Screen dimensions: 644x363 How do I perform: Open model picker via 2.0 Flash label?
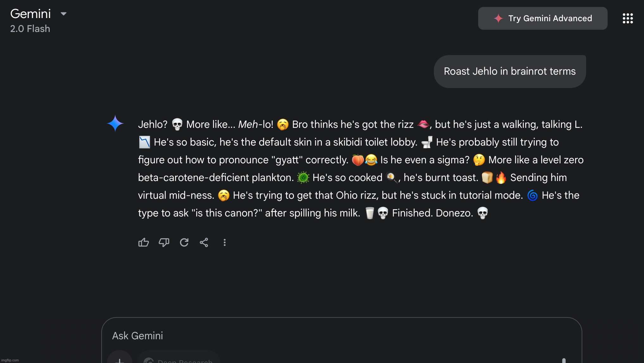(30, 29)
